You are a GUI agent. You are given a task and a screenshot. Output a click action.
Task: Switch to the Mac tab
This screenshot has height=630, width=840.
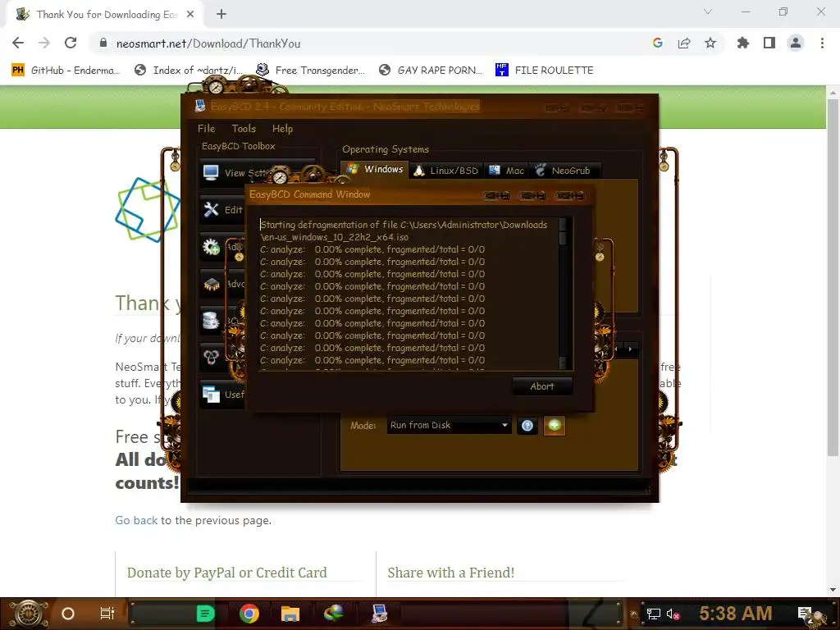pos(506,171)
